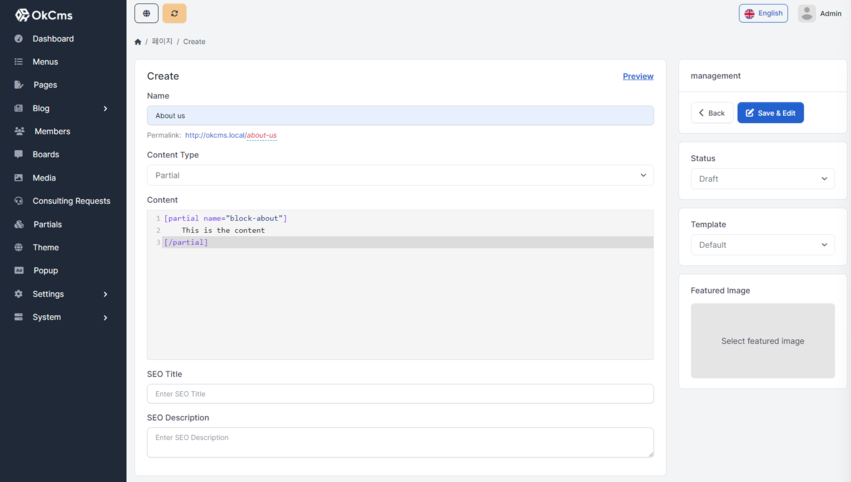Open the Template dropdown showing Default
This screenshot has height=482, width=851.
pos(762,245)
